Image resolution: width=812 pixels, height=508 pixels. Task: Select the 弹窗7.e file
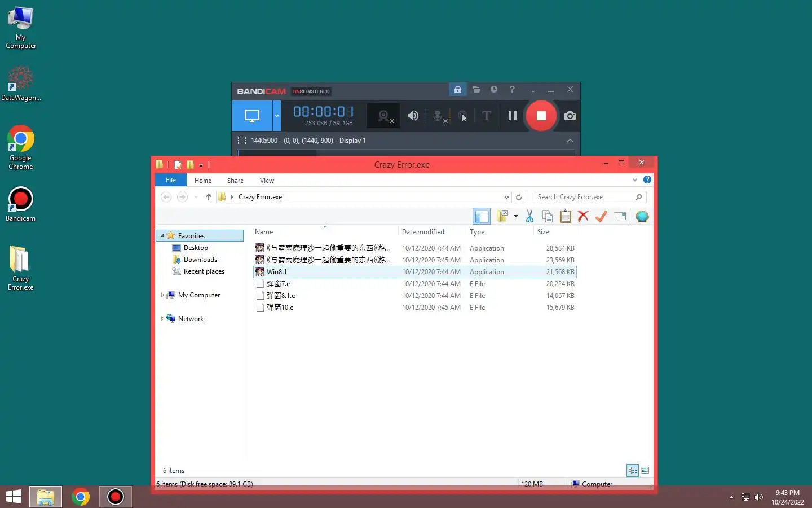[x=415, y=284]
